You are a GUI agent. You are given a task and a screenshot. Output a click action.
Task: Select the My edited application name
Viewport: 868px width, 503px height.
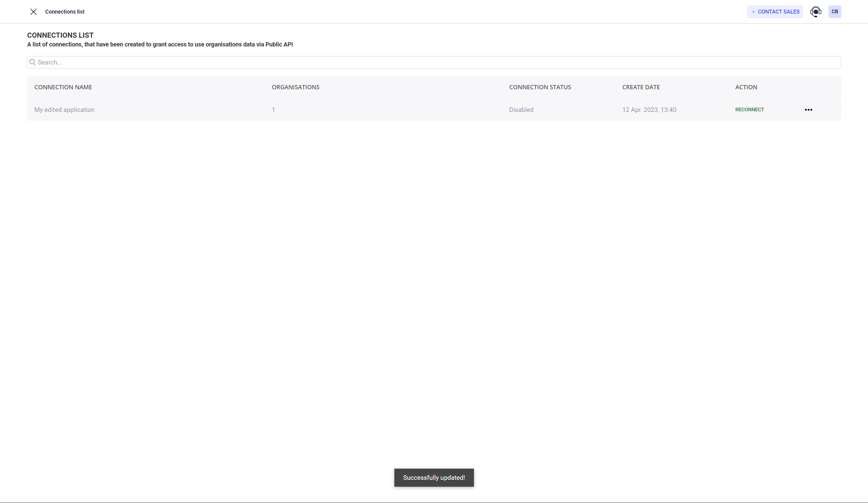pyautogui.click(x=65, y=109)
